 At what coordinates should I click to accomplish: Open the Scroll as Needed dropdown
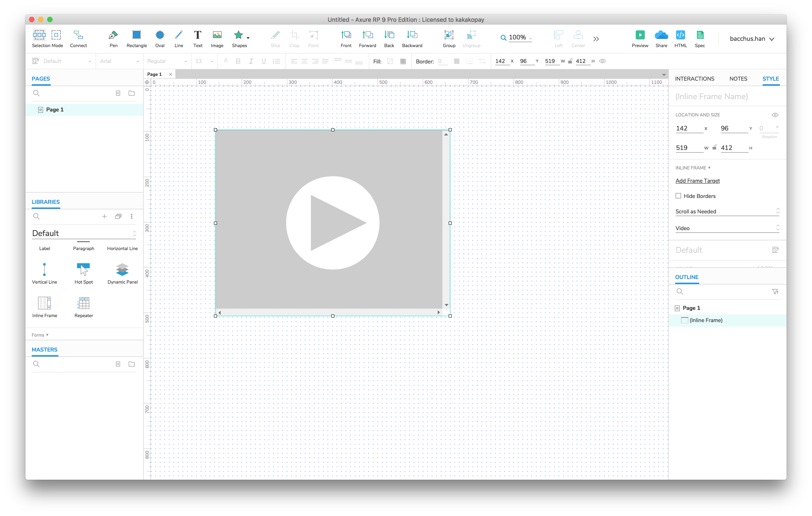(x=727, y=211)
